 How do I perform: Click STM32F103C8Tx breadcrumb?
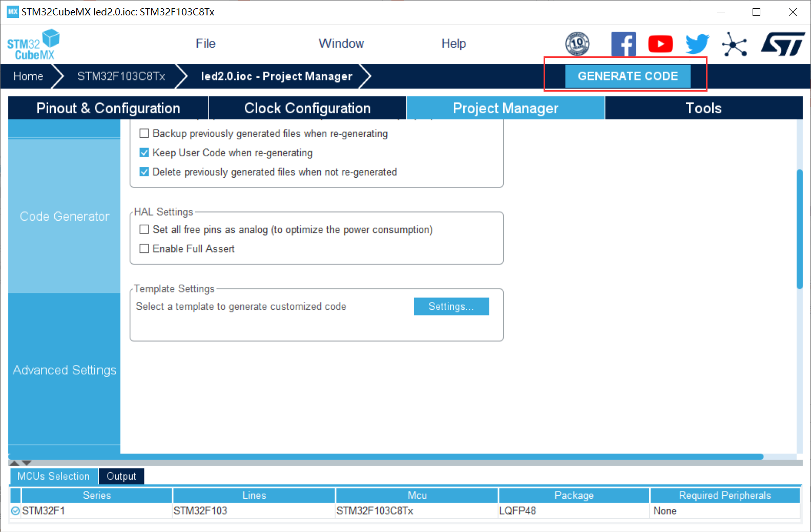(121, 76)
